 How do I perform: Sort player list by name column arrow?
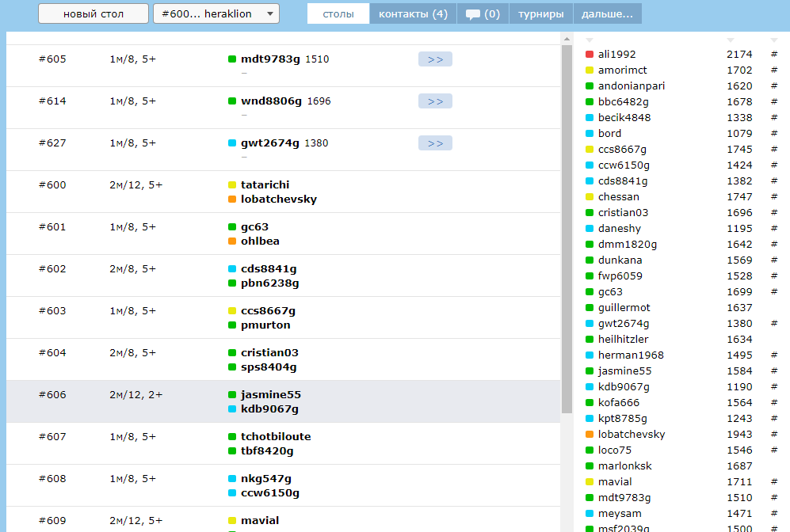click(590, 40)
